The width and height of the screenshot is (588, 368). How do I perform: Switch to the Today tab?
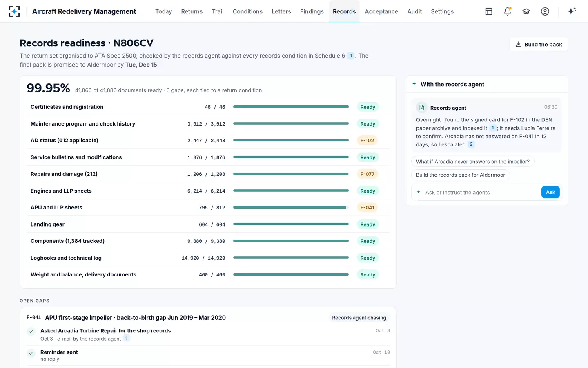[164, 11]
